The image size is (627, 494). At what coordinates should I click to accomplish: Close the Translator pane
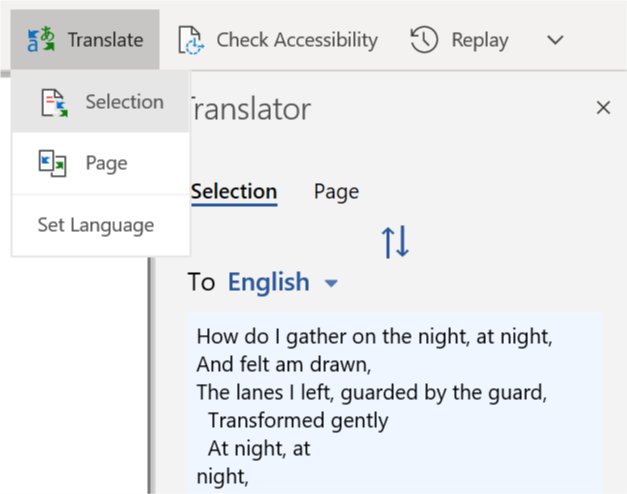point(603,108)
